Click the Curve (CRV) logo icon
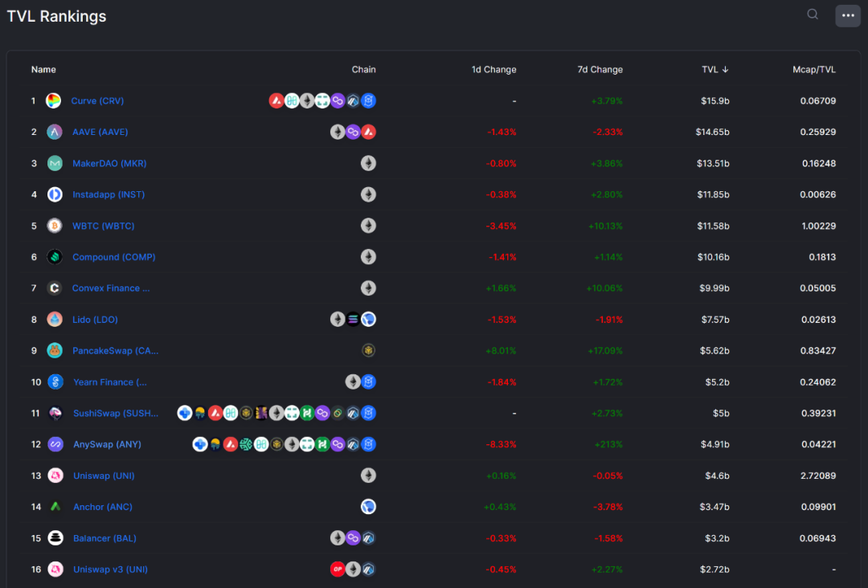 (x=54, y=100)
